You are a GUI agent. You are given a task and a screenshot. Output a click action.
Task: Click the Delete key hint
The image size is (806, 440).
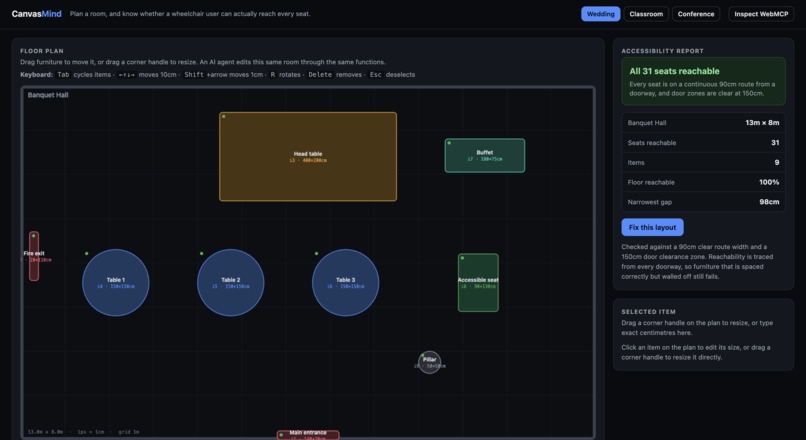pos(320,75)
